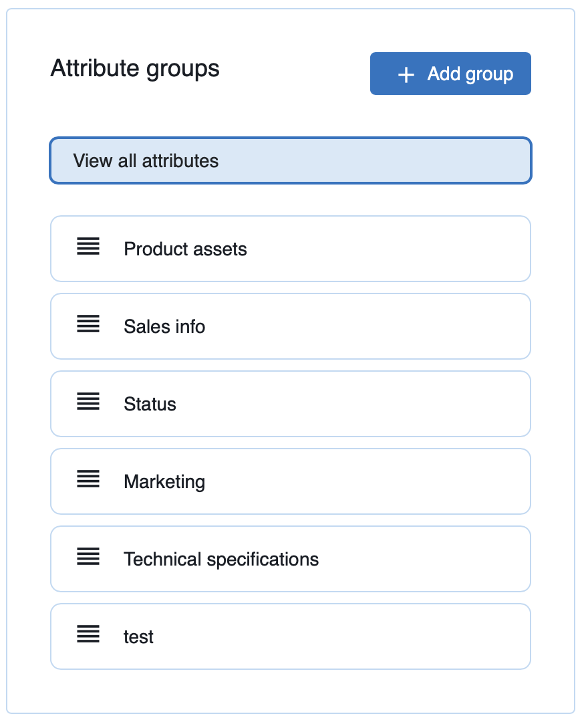This screenshot has width=588, height=722.
Task: Click the Sales info label text
Action: (x=164, y=326)
